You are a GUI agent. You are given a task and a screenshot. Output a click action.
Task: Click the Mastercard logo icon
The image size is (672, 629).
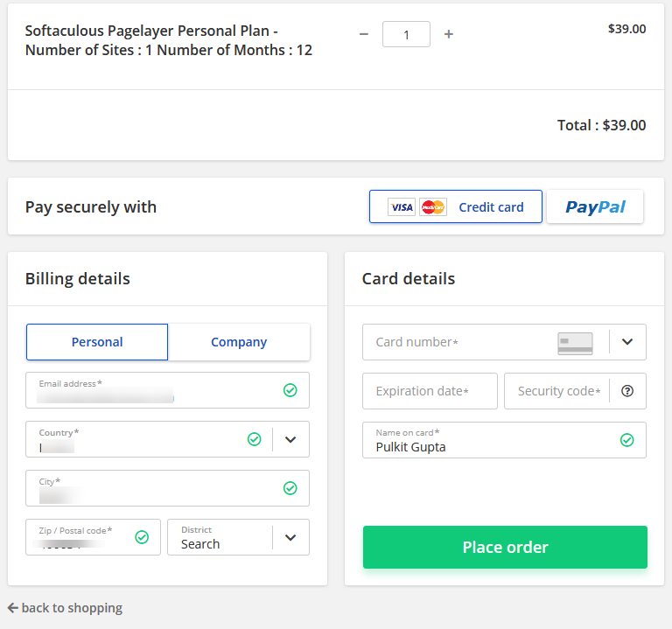pos(433,207)
